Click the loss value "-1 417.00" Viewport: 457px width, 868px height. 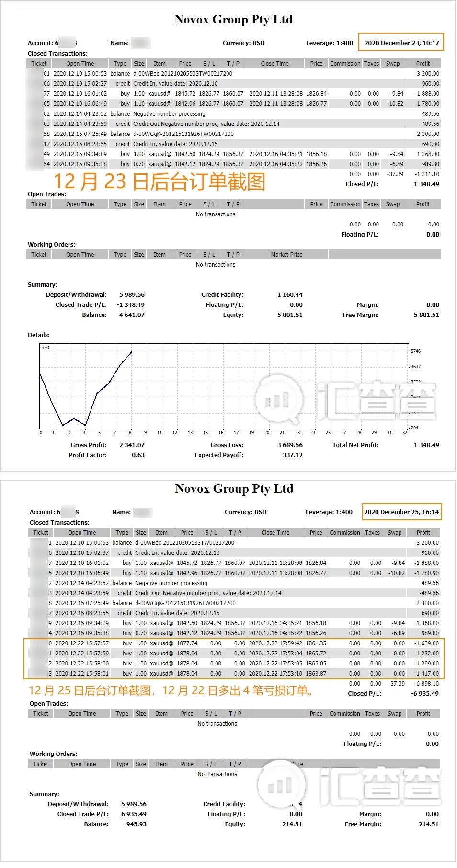426,673
